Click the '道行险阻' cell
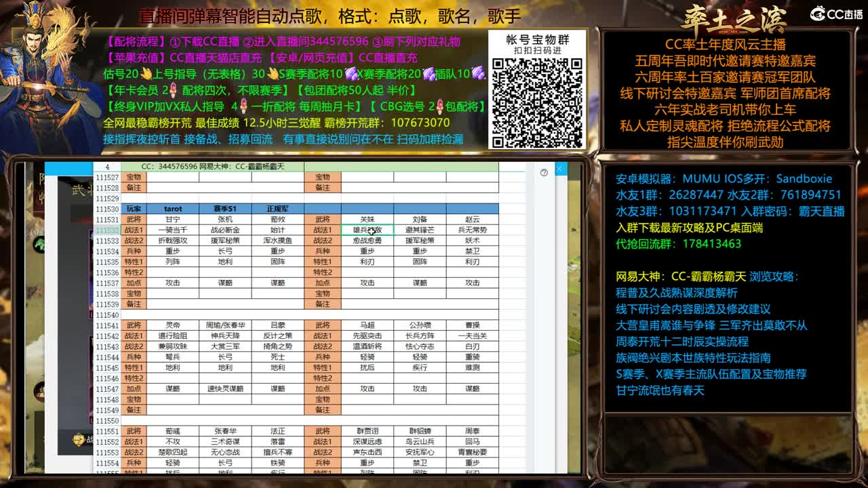 (x=173, y=336)
